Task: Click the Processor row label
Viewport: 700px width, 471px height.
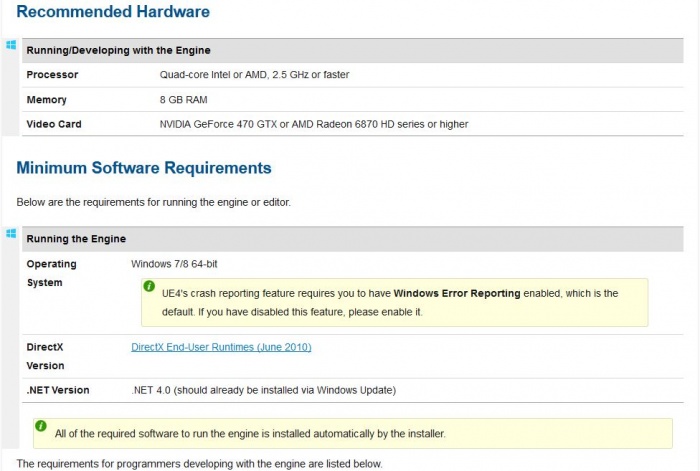Action: pyautogui.click(x=52, y=75)
